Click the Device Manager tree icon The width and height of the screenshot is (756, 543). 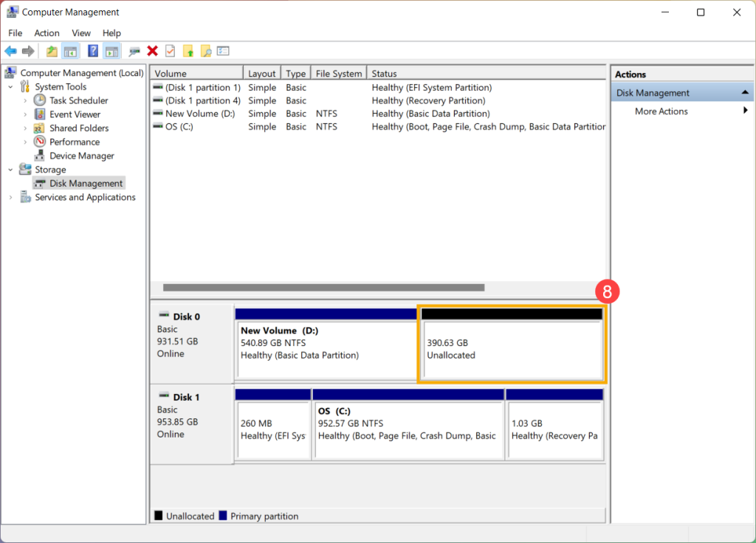pos(40,156)
